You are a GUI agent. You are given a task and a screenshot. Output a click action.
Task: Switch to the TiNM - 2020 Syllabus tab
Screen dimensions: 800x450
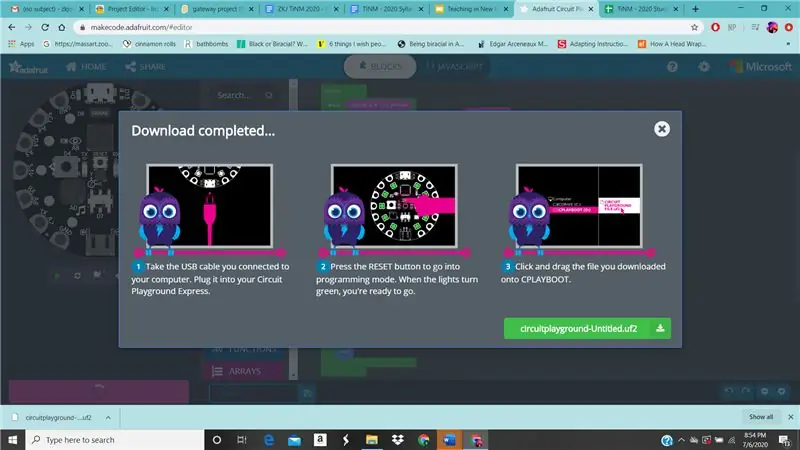[x=386, y=9]
